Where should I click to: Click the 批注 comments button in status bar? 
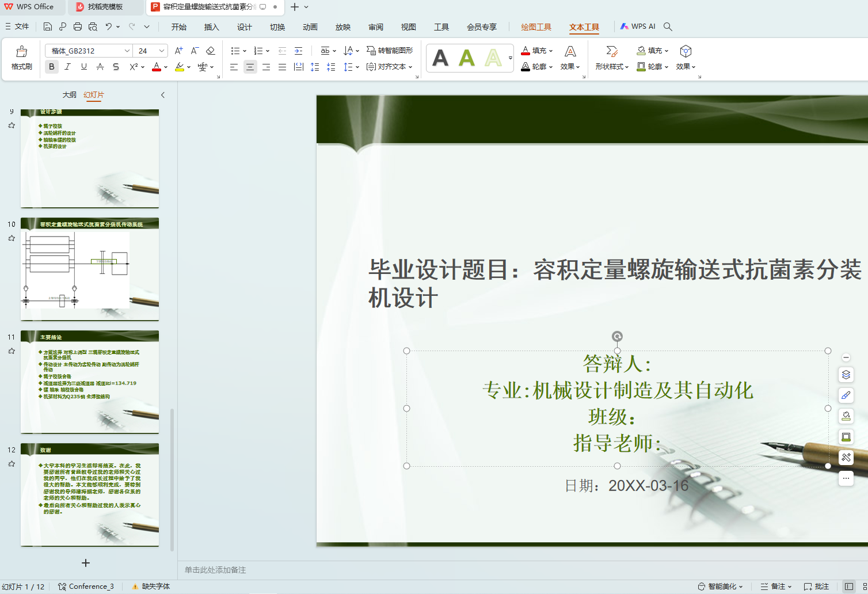816,587
